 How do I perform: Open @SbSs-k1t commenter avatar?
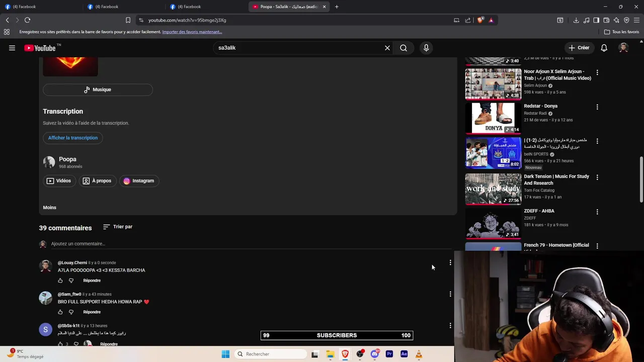tap(45, 329)
